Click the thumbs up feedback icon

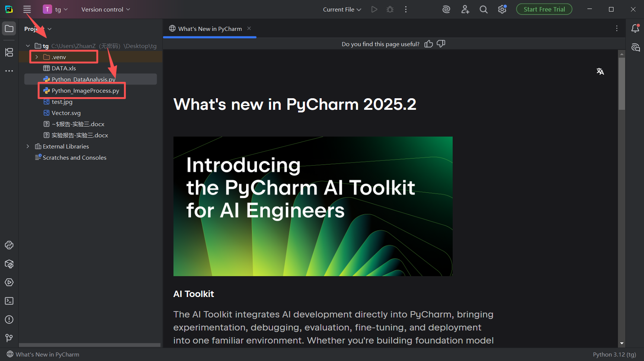(428, 44)
